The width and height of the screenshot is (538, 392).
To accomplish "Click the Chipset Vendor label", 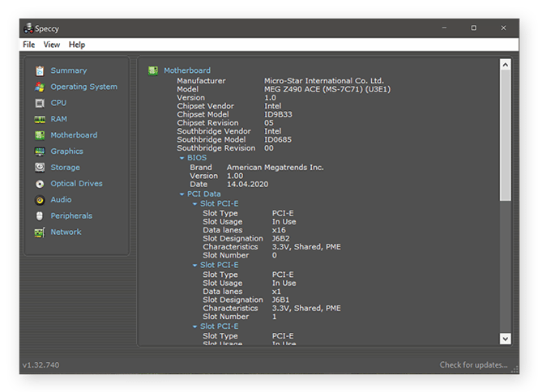I will [205, 106].
